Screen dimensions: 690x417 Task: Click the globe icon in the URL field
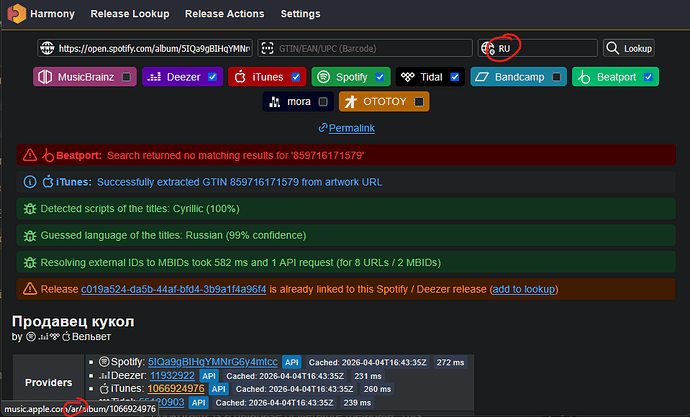point(47,48)
